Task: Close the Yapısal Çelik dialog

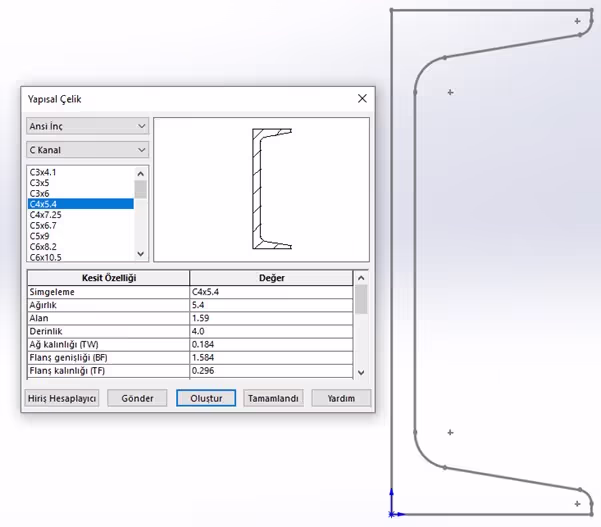Action: pyautogui.click(x=362, y=99)
